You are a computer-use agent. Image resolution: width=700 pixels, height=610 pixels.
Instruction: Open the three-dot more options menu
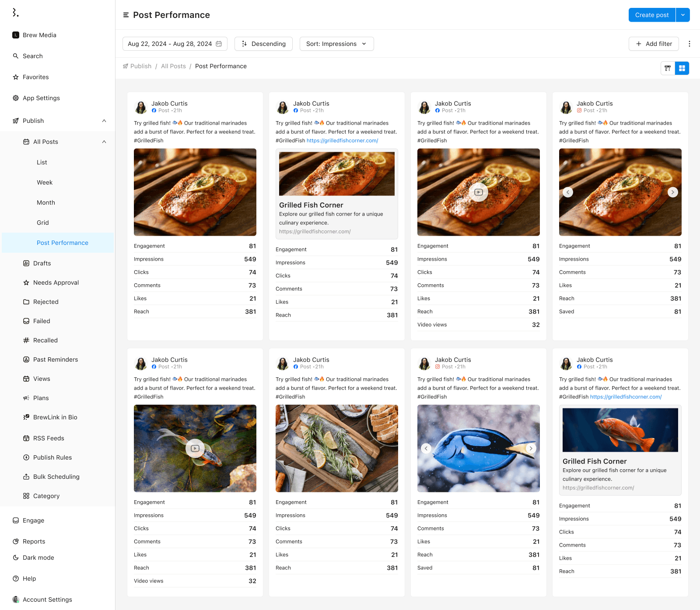coord(689,44)
